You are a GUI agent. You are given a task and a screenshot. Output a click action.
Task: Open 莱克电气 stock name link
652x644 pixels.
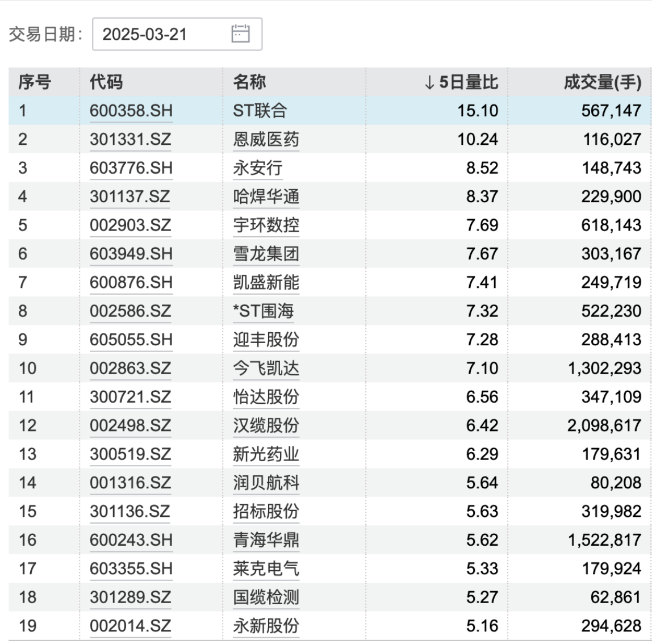pos(266,568)
